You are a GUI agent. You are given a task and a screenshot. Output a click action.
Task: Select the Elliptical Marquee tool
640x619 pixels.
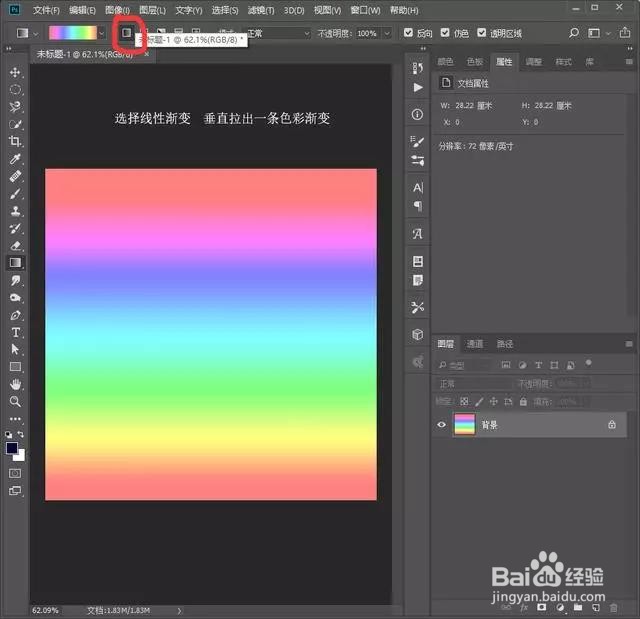click(15, 89)
